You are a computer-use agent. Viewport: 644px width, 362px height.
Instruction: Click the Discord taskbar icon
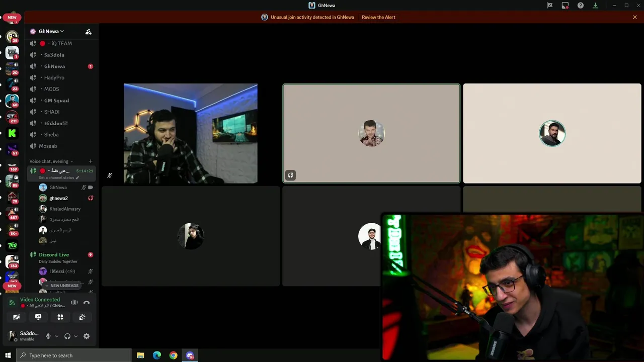[x=190, y=355]
